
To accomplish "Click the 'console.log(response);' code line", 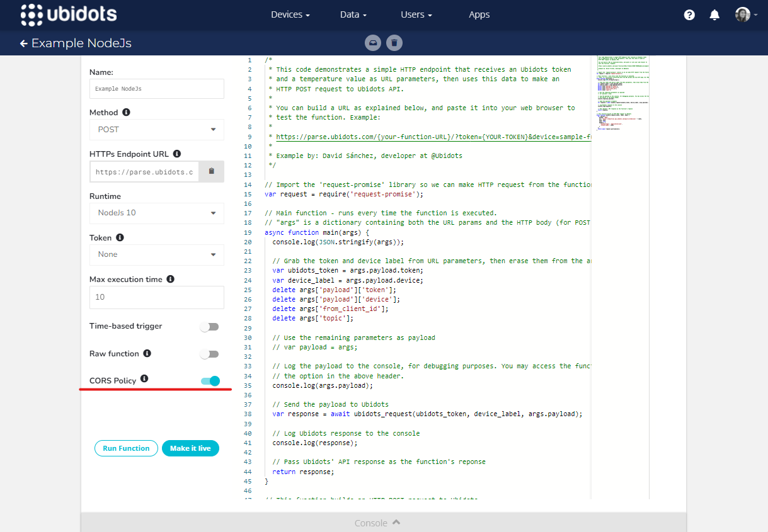I will click(315, 443).
